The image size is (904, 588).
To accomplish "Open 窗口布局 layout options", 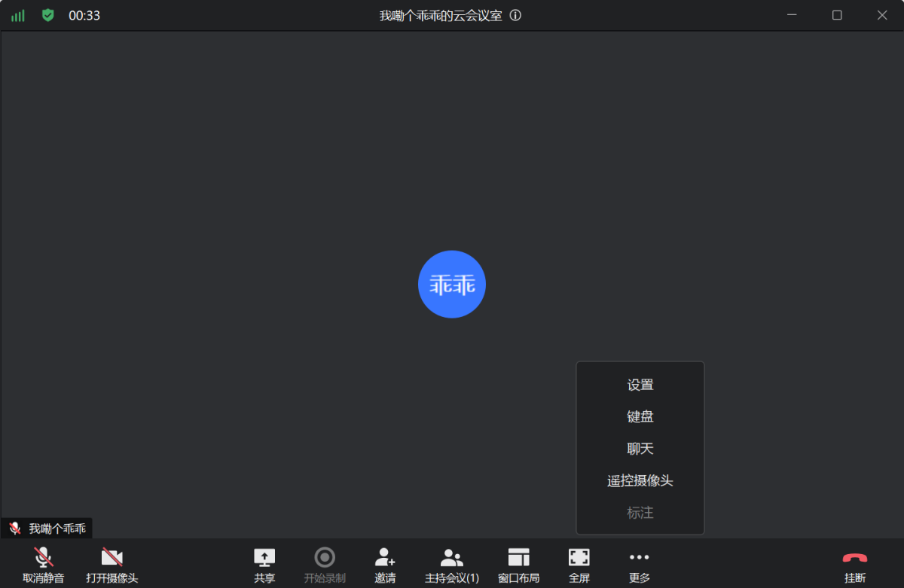I will point(518,565).
